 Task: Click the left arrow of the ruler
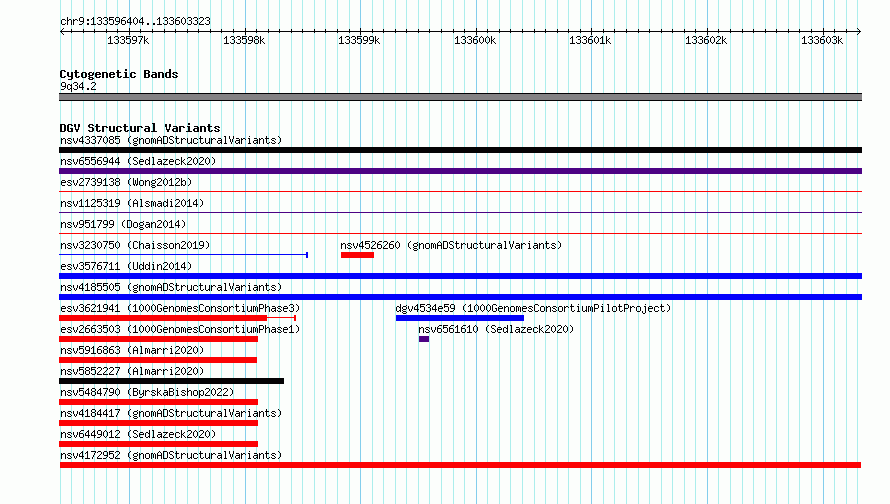(62, 31)
